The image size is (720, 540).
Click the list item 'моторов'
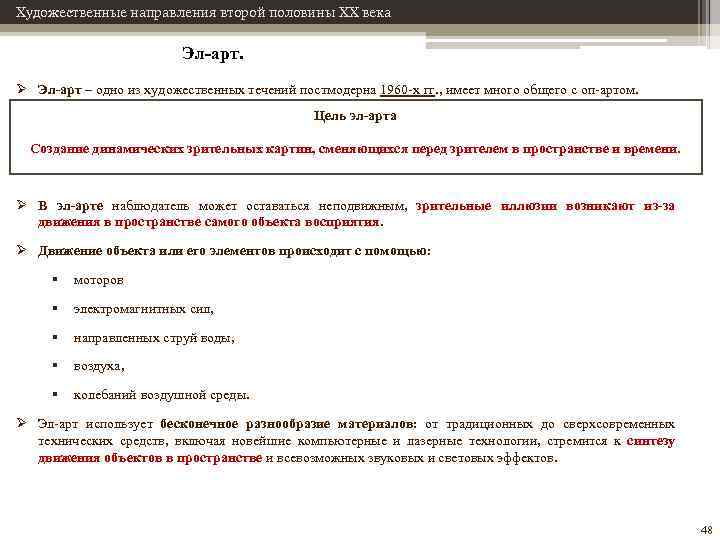pos(98,280)
